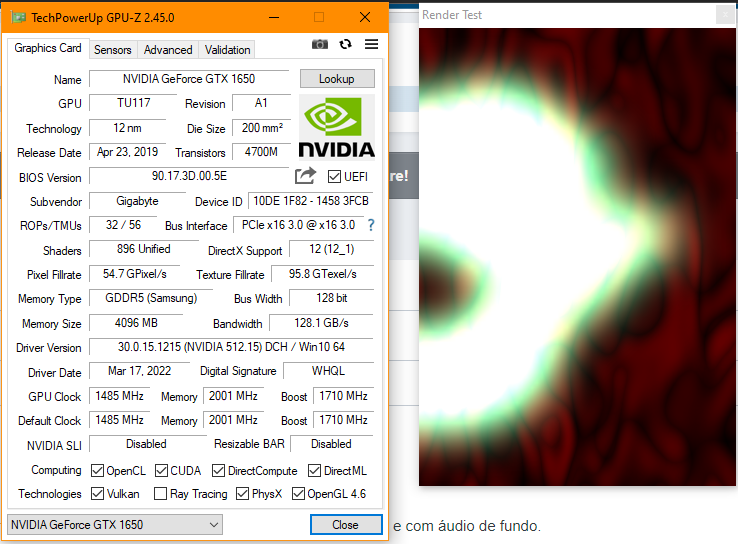This screenshot has height=544, width=738.
Task: Enable the Ray Tracing checkbox
Action: 160,494
